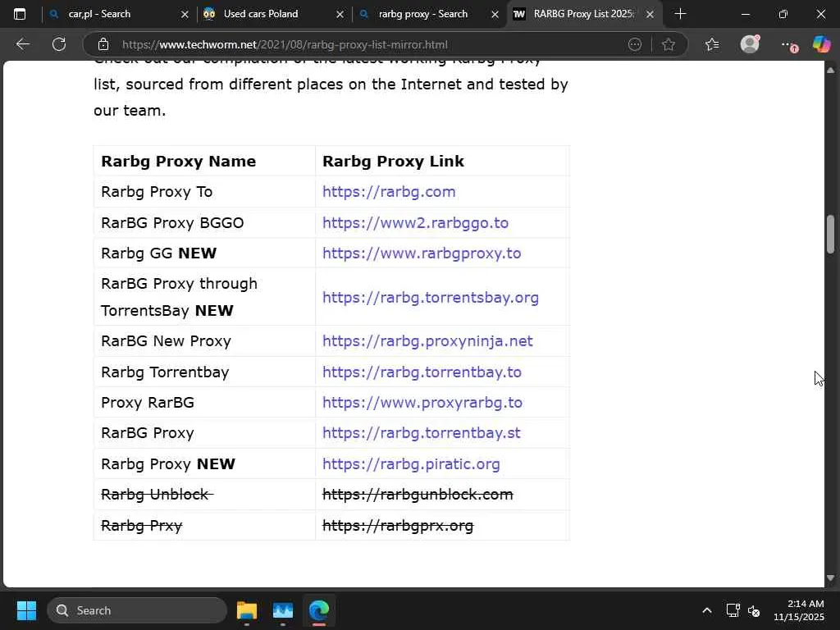The width and height of the screenshot is (840, 630).
Task: Open the https://rarbg.com link
Action: point(389,192)
